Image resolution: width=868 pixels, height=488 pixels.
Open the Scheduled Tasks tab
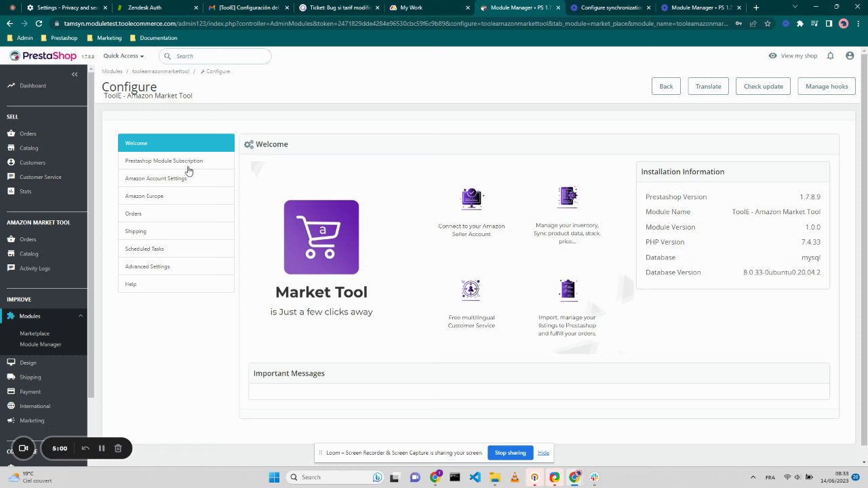176,249
